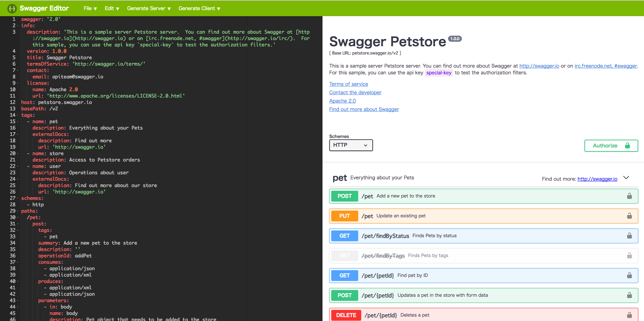Collapse the info block in the editor gutter

pyautogui.click(x=18, y=25)
